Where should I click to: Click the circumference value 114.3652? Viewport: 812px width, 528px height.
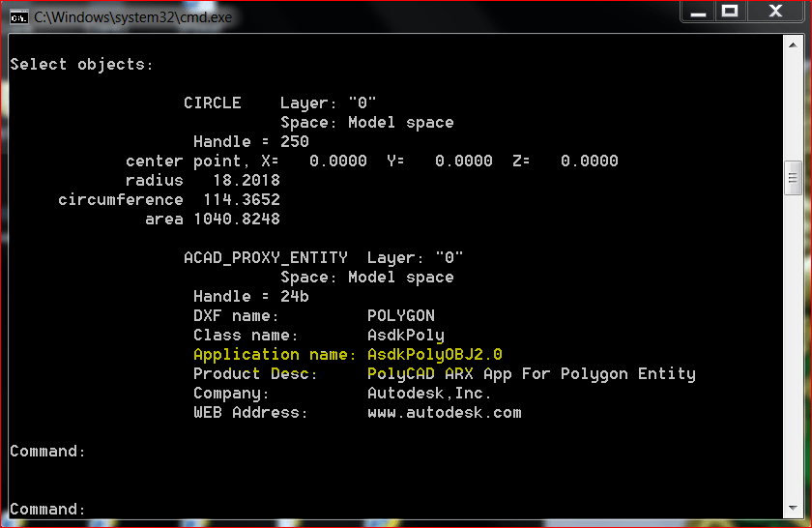pos(242,199)
